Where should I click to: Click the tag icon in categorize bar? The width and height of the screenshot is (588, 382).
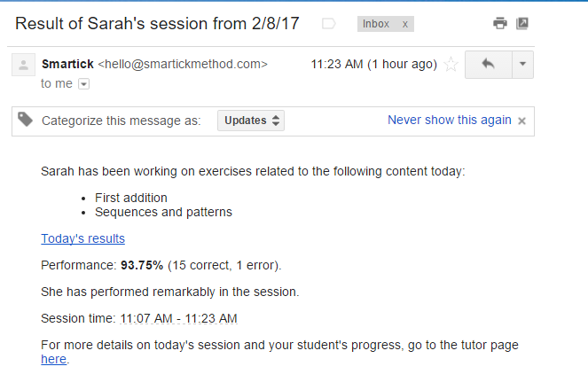coord(26,120)
